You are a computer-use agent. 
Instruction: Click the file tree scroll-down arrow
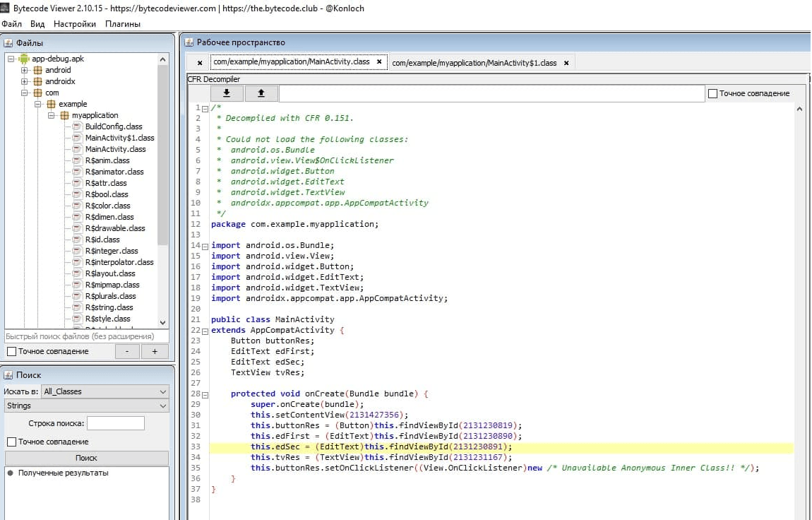click(x=162, y=323)
